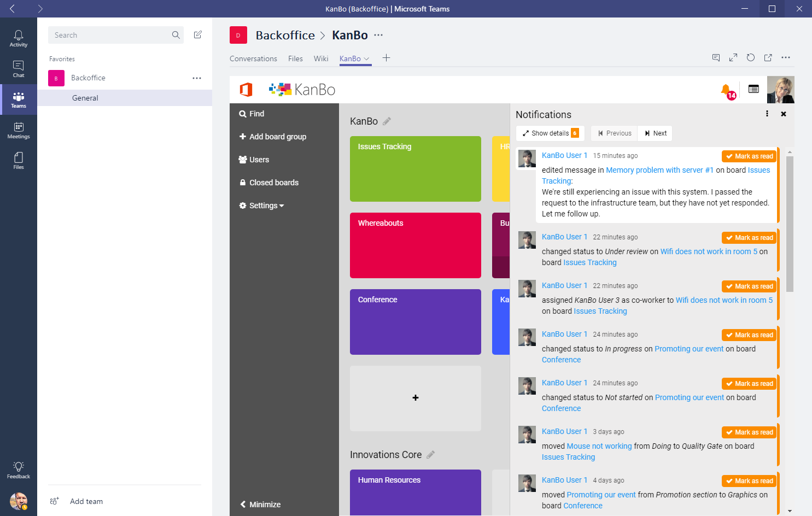Screen dimensions: 812x516
Task: Switch to the Wiki tab
Action: [x=321, y=58]
